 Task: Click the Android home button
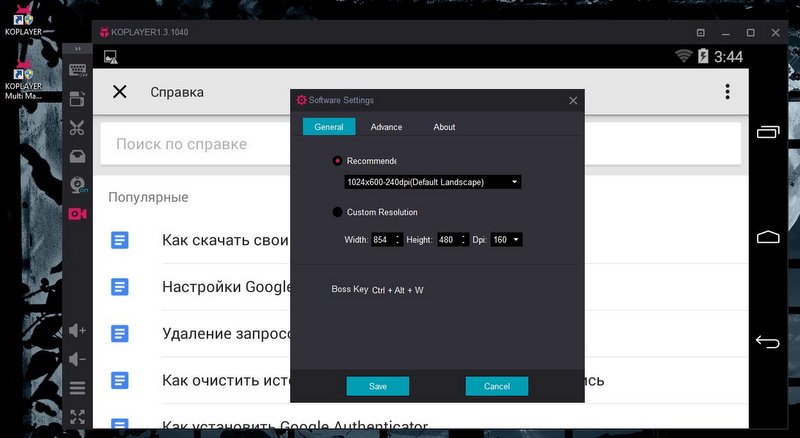tap(768, 236)
